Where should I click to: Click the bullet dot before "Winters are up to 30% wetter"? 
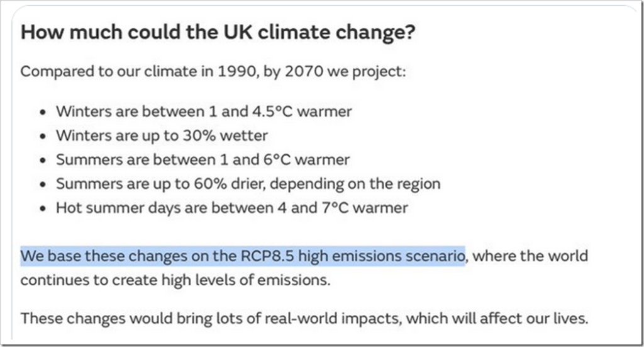(43, 136)
